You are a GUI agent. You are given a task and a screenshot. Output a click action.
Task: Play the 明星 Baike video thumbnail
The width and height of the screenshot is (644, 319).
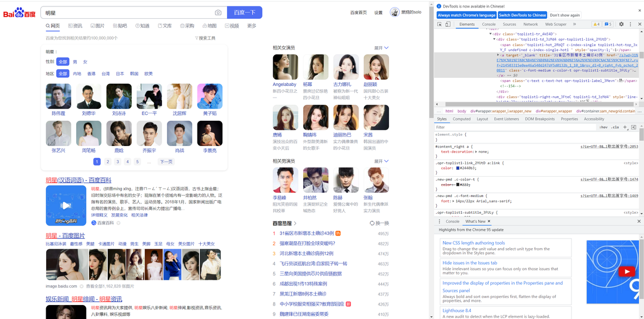pos(66,206)
